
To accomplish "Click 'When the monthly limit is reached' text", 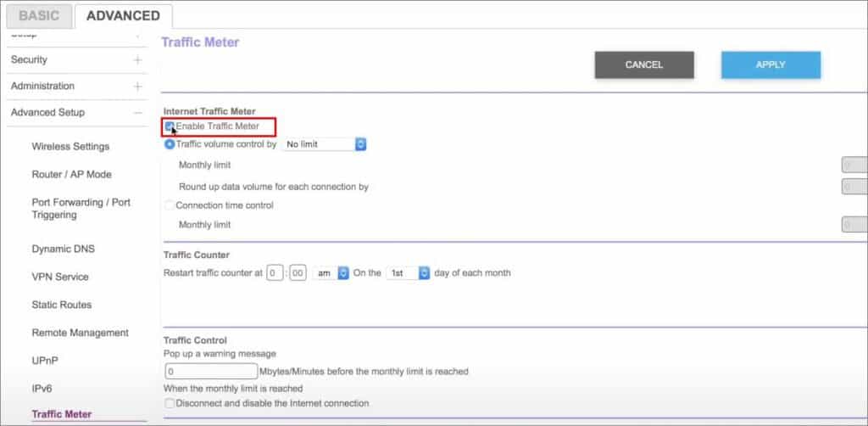I will [233, 389].
